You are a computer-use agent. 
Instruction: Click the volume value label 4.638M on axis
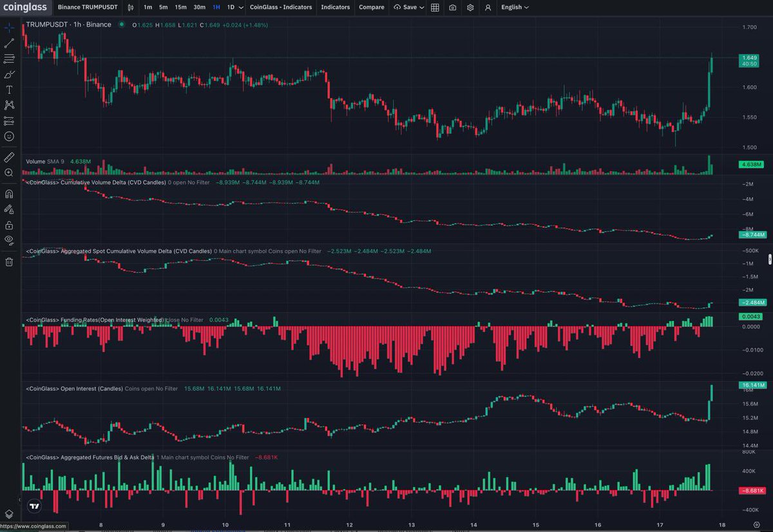[x=752, y=166]
